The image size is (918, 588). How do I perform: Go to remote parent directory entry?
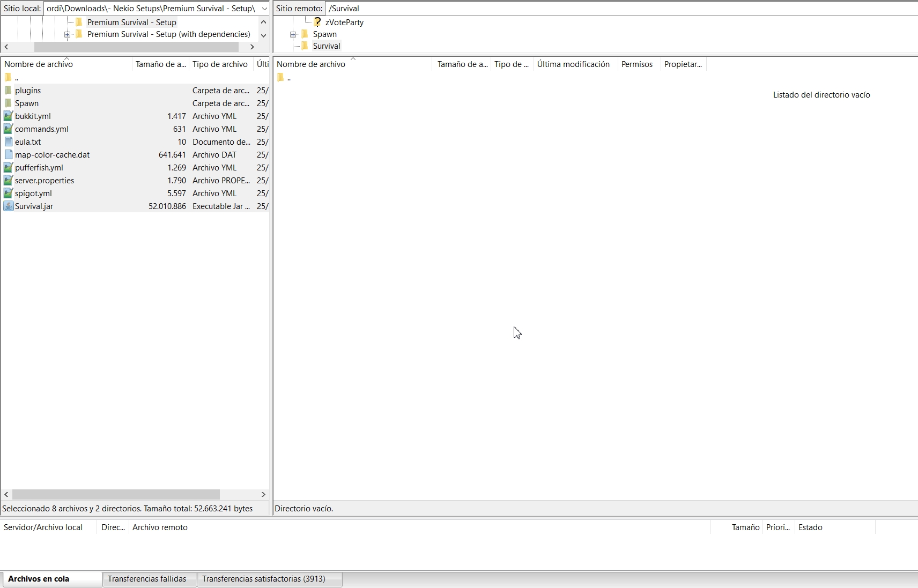[288, 78]
